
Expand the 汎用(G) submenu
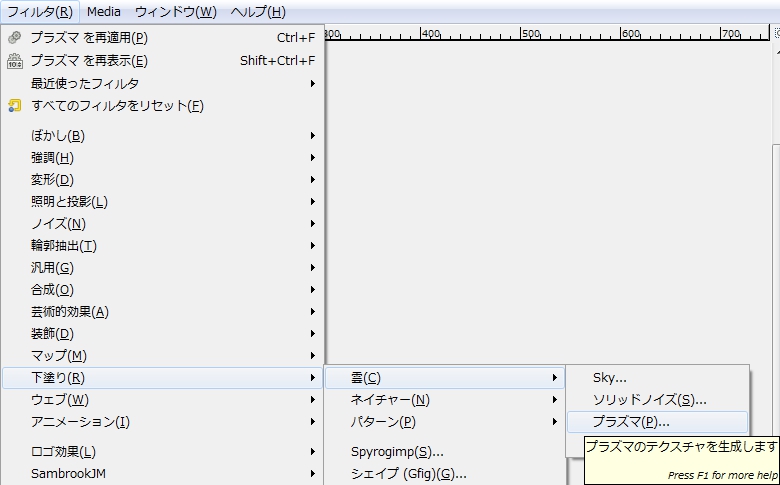click(163, 268)
